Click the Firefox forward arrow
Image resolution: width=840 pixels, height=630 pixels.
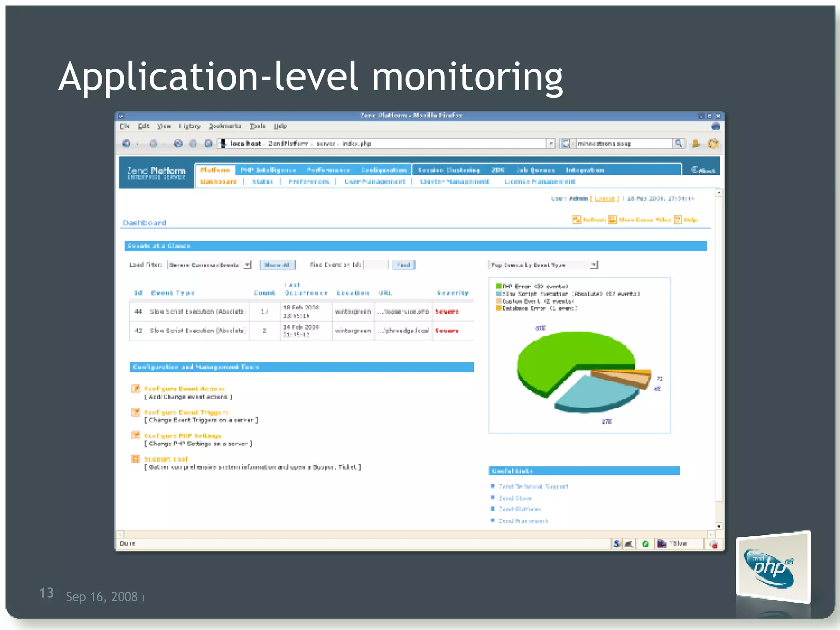(153, 144)
